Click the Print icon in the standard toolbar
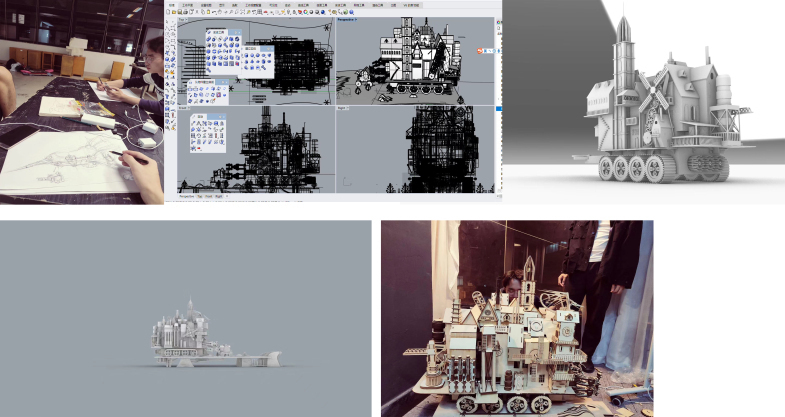 tap(187, 12)
